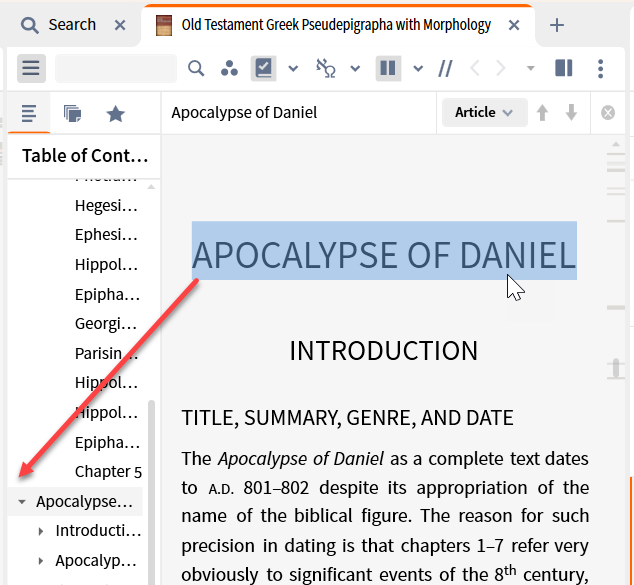Screen dimensions: 634x585
Task: Select Hegesi… entry in contents
Action: point(106,205)
